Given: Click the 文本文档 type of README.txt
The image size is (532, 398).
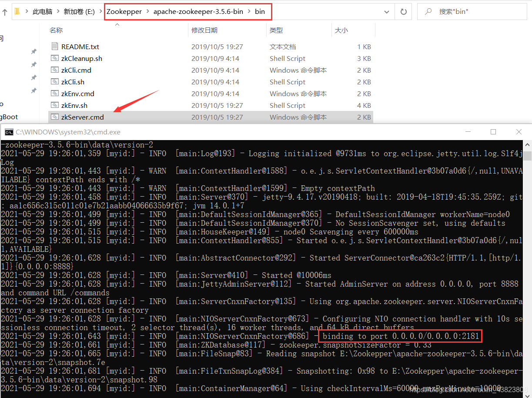Looking at the screenshot, I should pos(283,47).
